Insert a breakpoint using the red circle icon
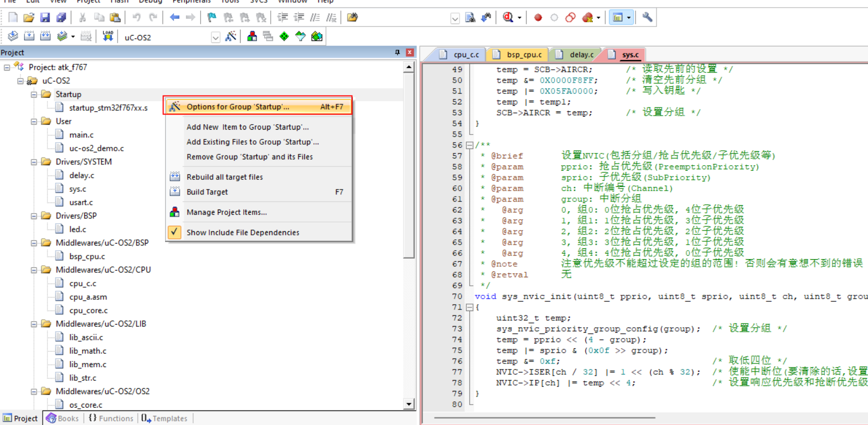This screenshot has width=868, height=425. pos(538,18)
